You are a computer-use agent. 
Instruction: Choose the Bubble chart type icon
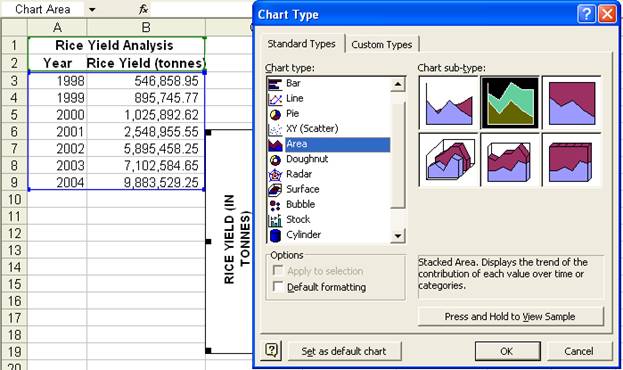(275, 205)
